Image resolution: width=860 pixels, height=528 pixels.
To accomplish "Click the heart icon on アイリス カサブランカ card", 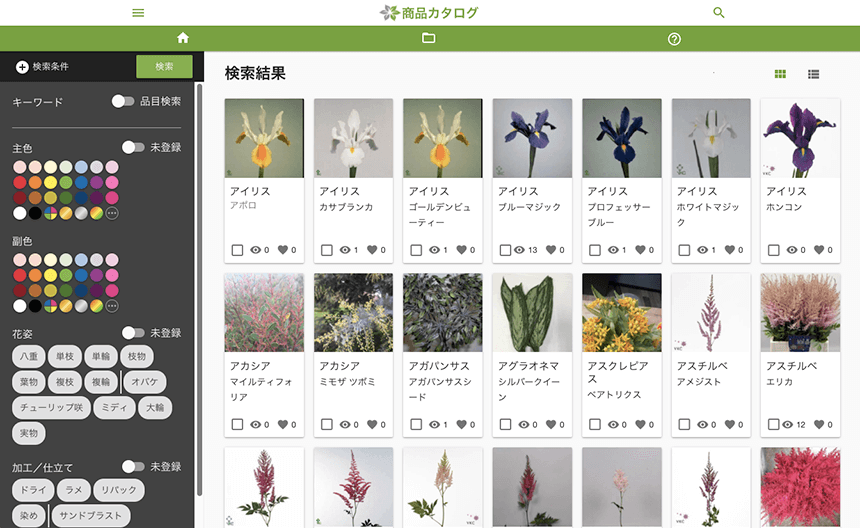I will point(372,250).
